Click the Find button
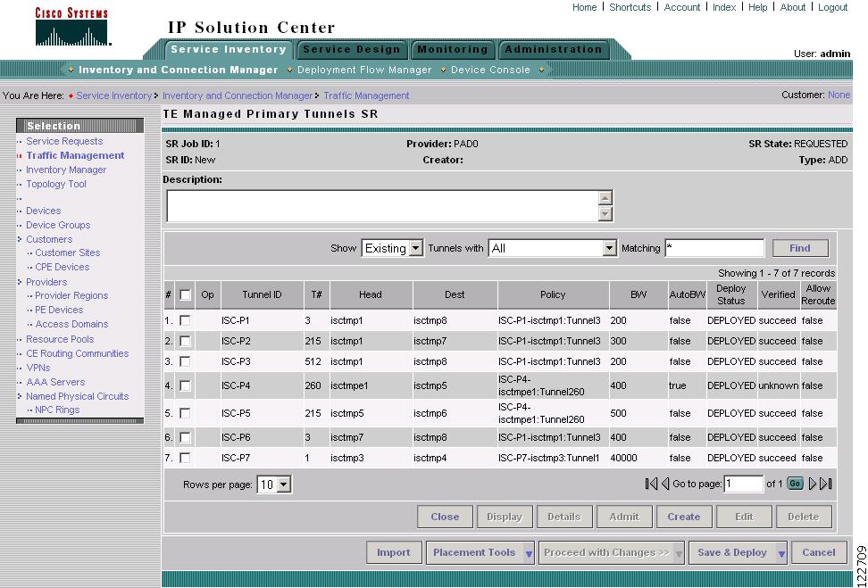The image size is (868, 588). 800,248
